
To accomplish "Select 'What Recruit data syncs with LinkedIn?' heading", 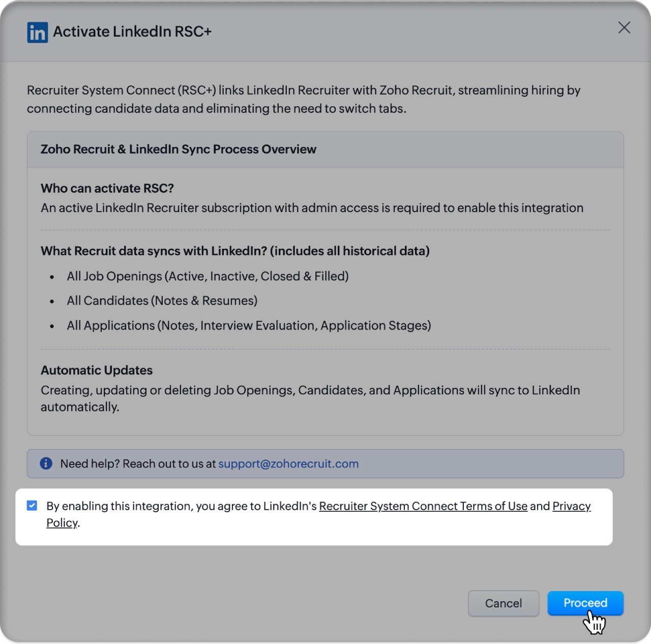I will [235, 251].
